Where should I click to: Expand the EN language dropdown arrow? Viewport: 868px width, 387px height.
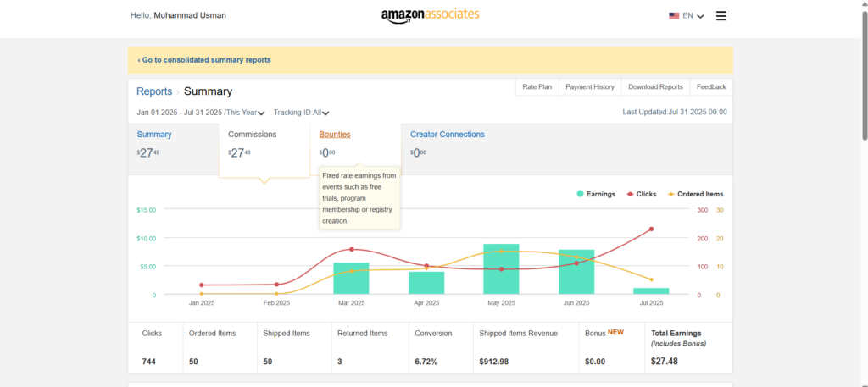pyautogui.click(x=700, y=17)
